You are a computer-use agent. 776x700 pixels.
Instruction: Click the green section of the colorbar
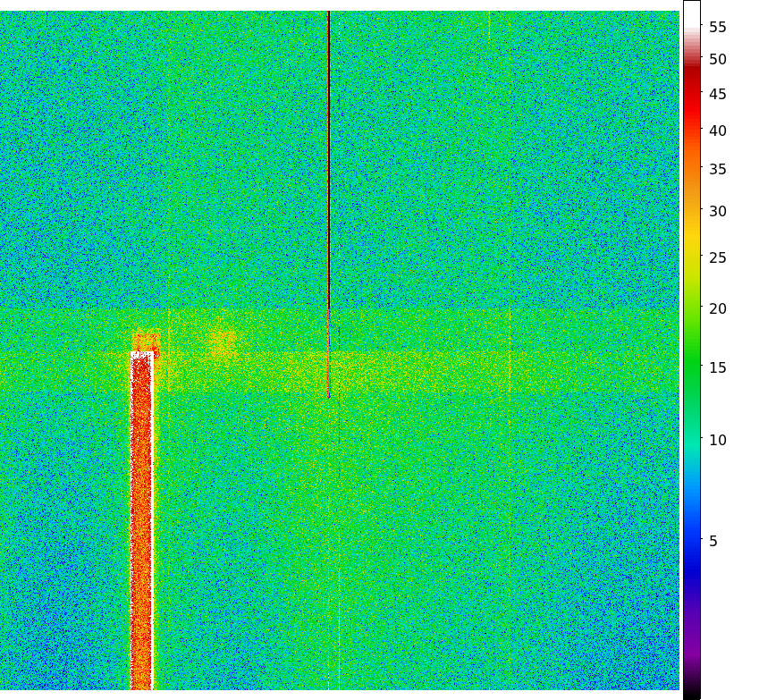[691, 358]
